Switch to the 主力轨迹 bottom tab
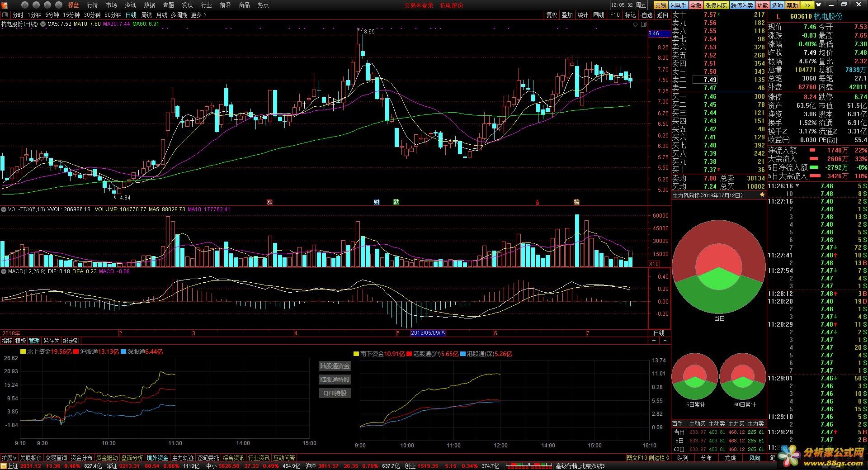This screenshot has width=868, height=470. [183, 458]
